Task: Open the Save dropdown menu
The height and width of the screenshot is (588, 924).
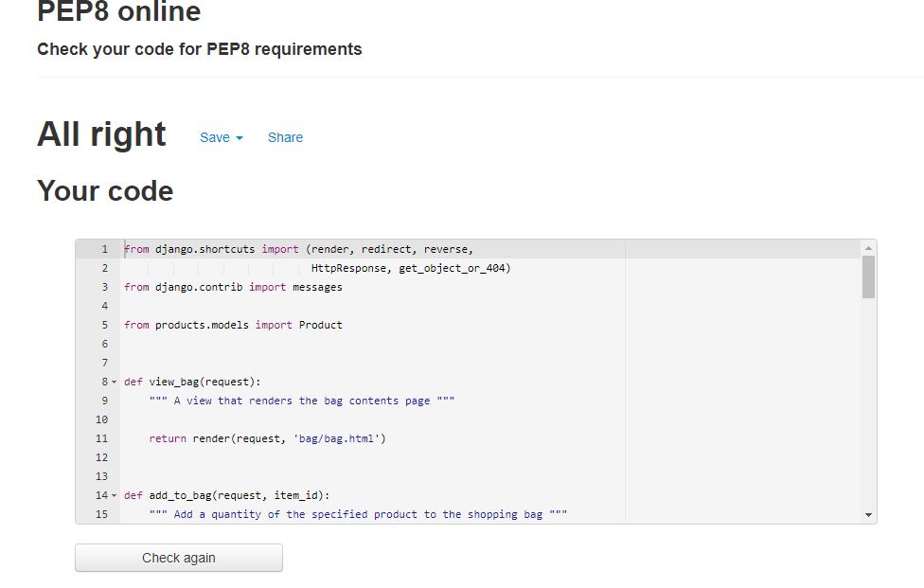Action: point(214,137)
